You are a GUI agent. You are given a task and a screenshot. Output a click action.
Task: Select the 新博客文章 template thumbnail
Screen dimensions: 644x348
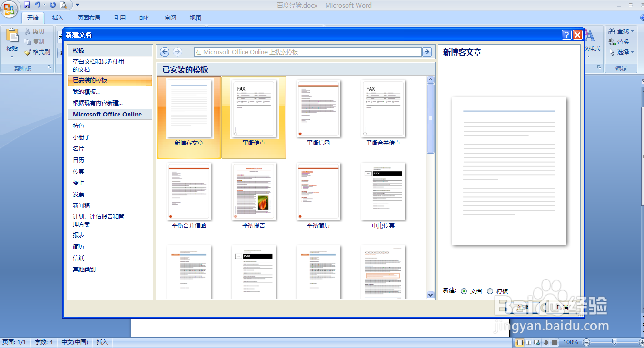click(189, 117)
